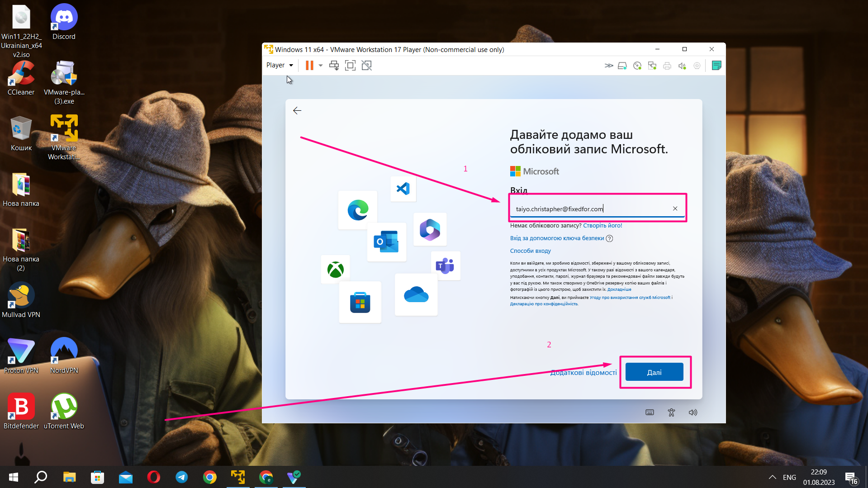868x488 pixels.
Task: Open the USB device icon in VMware
Action: [x=697, y=66]
